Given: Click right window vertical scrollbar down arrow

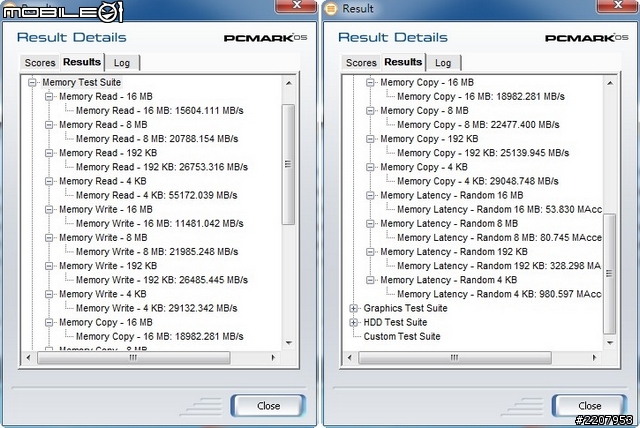Looking at the screenshot, I should (610, 343).
